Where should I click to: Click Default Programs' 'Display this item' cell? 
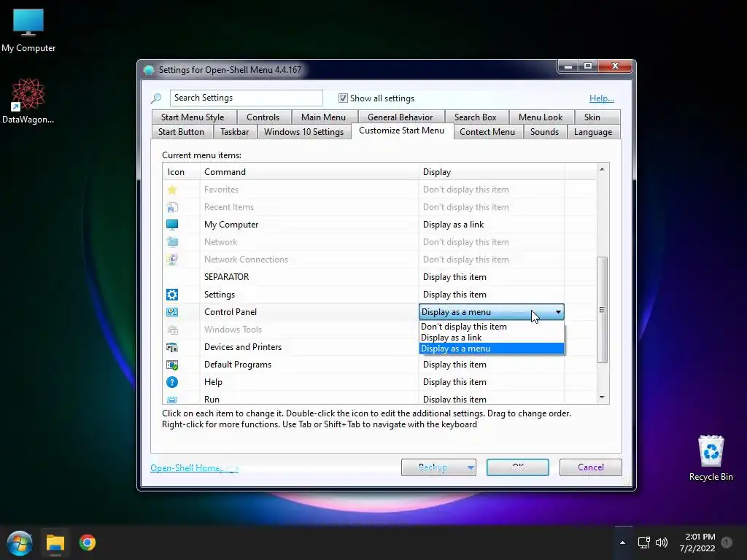click(x=492, y=365)
